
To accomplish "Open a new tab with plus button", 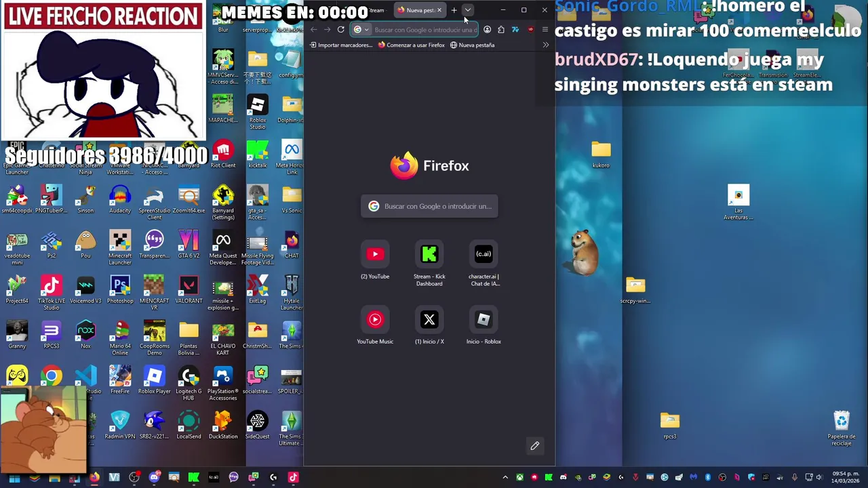I will point(454,10).
